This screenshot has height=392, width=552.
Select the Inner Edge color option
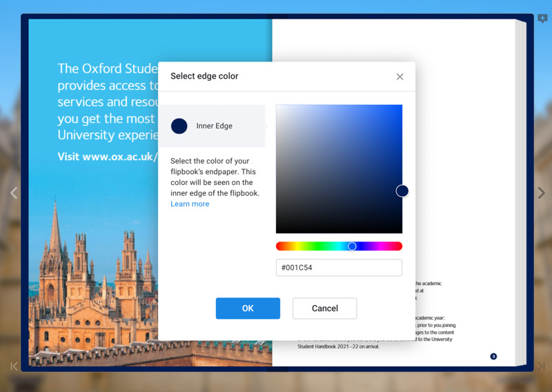coord(212,126)
